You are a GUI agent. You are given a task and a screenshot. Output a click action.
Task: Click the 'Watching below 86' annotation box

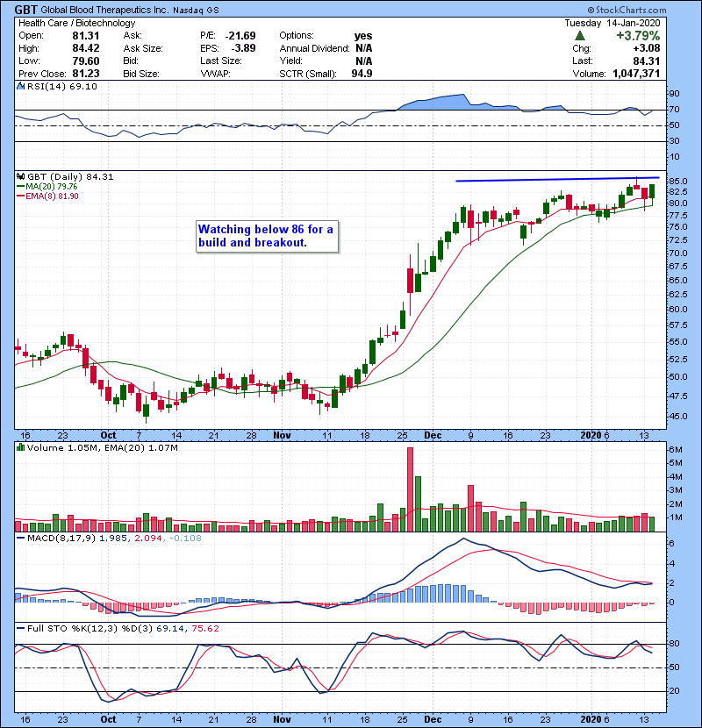coord(267,236)
